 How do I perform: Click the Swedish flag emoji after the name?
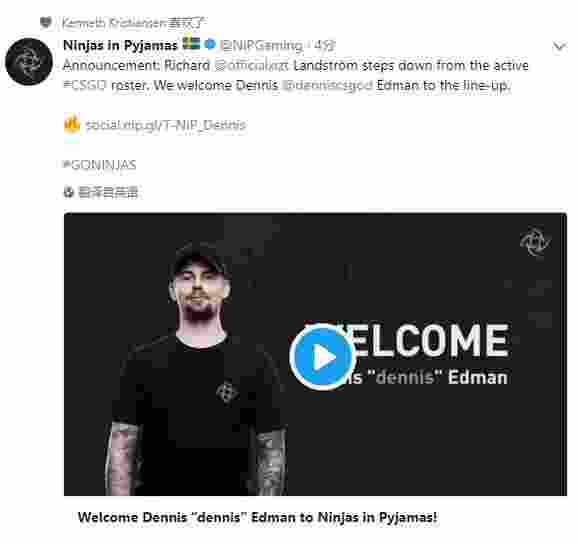(191, 44)
